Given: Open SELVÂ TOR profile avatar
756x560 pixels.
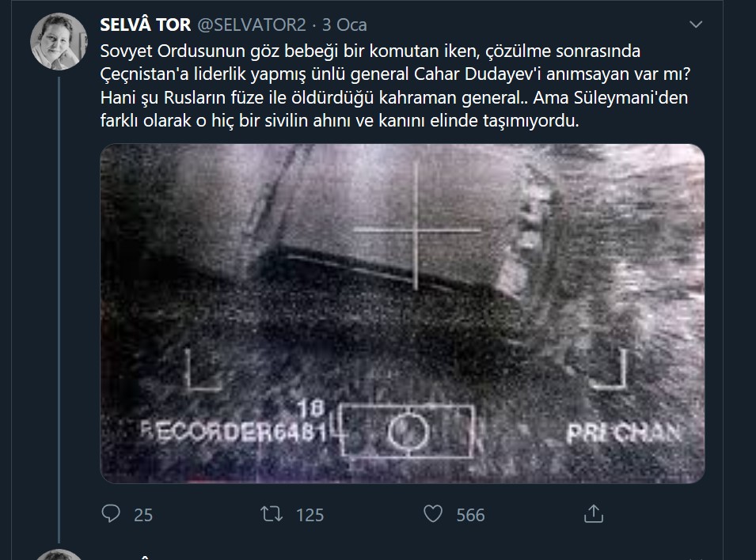Looking at the screenshot, I should (59, 41).
